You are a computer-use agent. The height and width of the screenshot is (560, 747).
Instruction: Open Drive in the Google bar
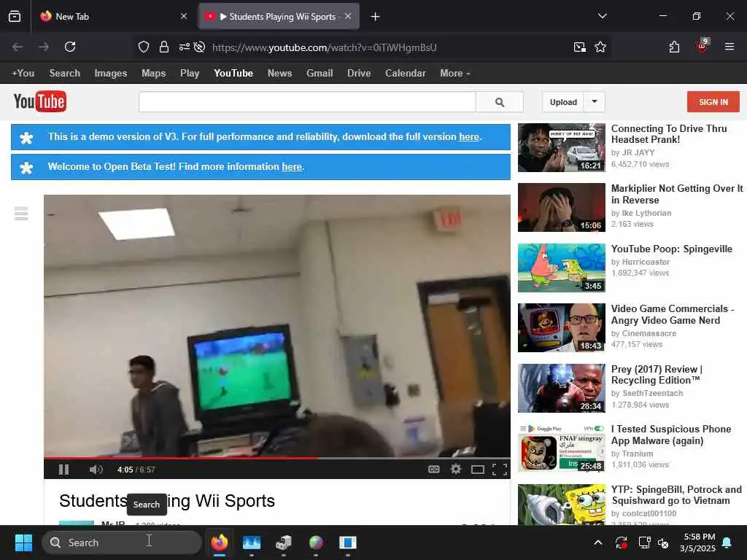point(359,74)
